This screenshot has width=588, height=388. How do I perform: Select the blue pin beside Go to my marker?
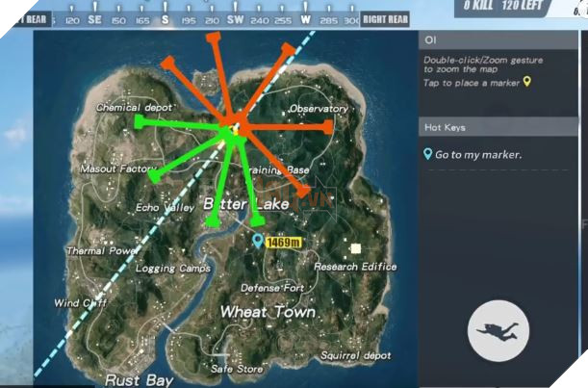point(427,154)
